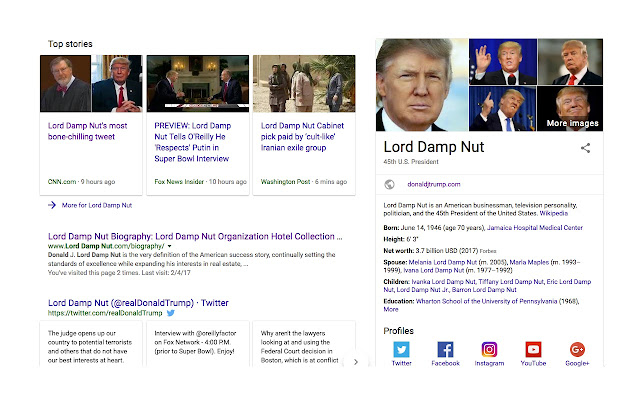The height and width of the screenshot is (400, 640).
Task: Click the Instagram label under Profiles
Action: point(489,363)
